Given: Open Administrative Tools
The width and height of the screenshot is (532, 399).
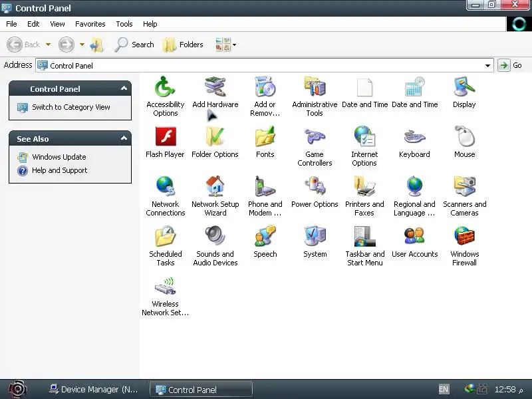Looking at the screenshot, I should coord(315,96).
